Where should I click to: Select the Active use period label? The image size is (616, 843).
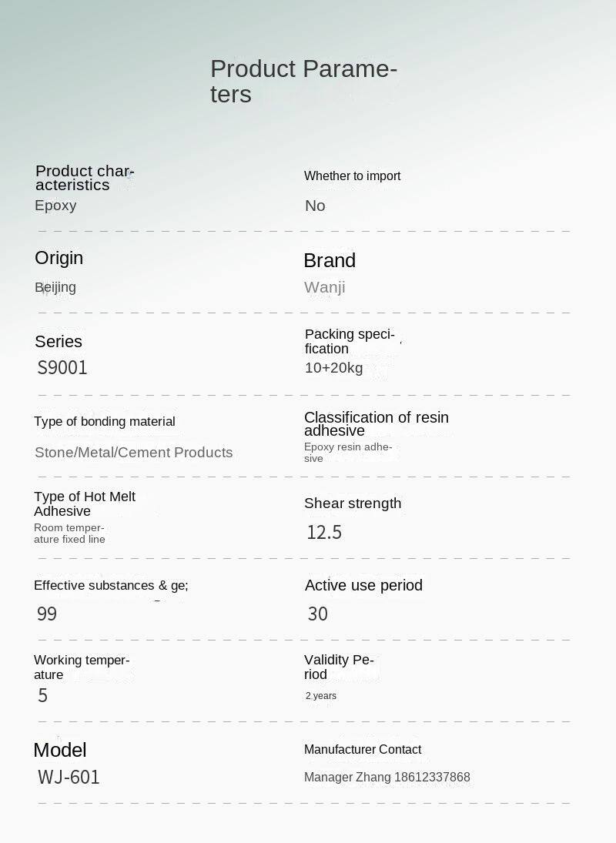pos(363,586)
